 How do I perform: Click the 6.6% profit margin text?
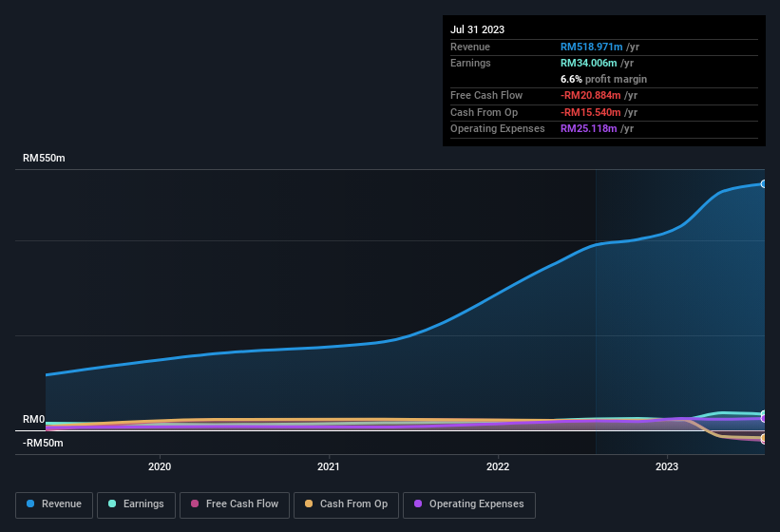(603, 79)
